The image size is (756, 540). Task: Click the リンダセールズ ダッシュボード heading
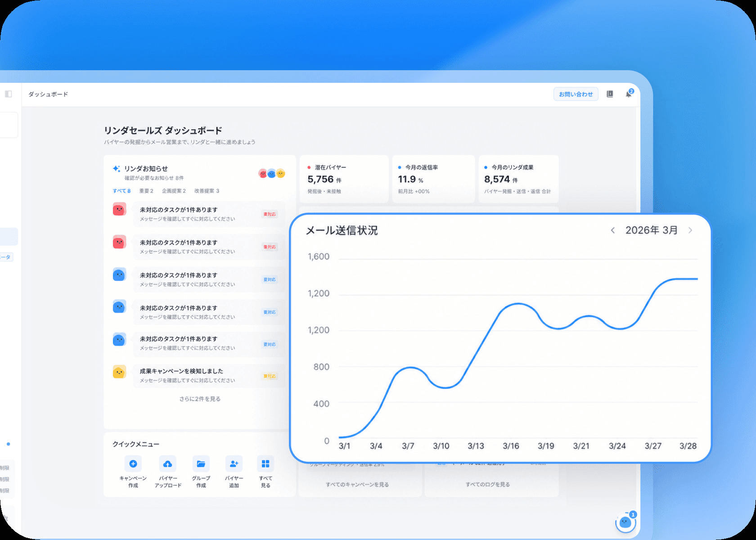(163, 130)
